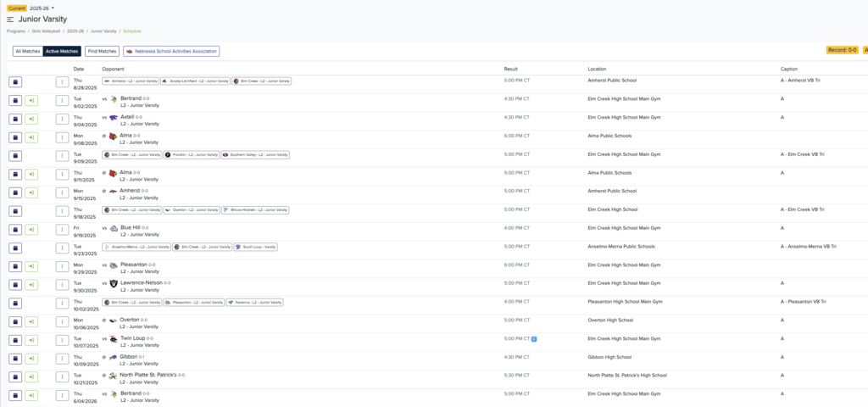Open three-dot menu for Pleasanton 9/29/2025

62,266
